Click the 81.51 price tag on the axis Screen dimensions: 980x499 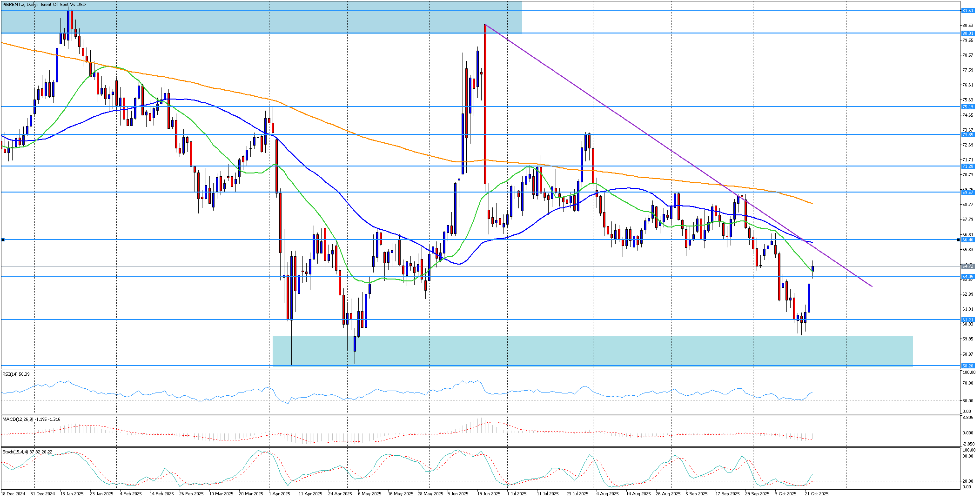tap(967, 10)
